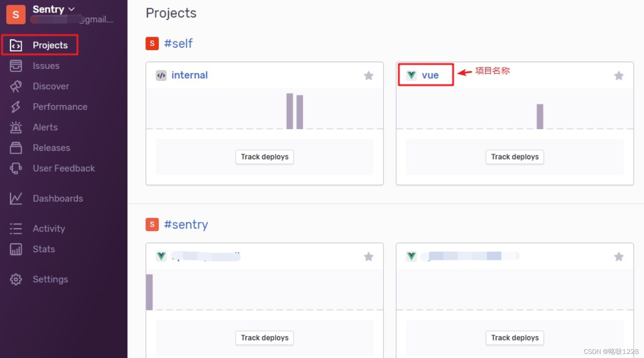The height and width of the screenshot is (358, 644).
Task: View the Activity feed
Action: 49,228
